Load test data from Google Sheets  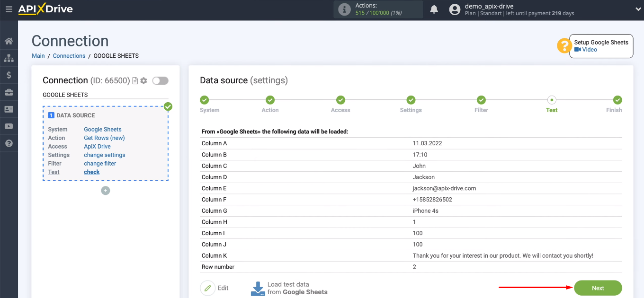tap(289, 288)
